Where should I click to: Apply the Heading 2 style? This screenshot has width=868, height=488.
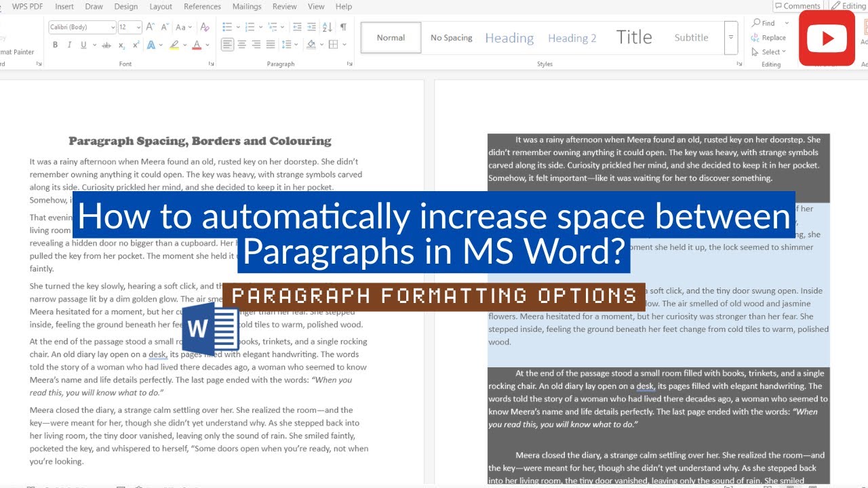572,38
